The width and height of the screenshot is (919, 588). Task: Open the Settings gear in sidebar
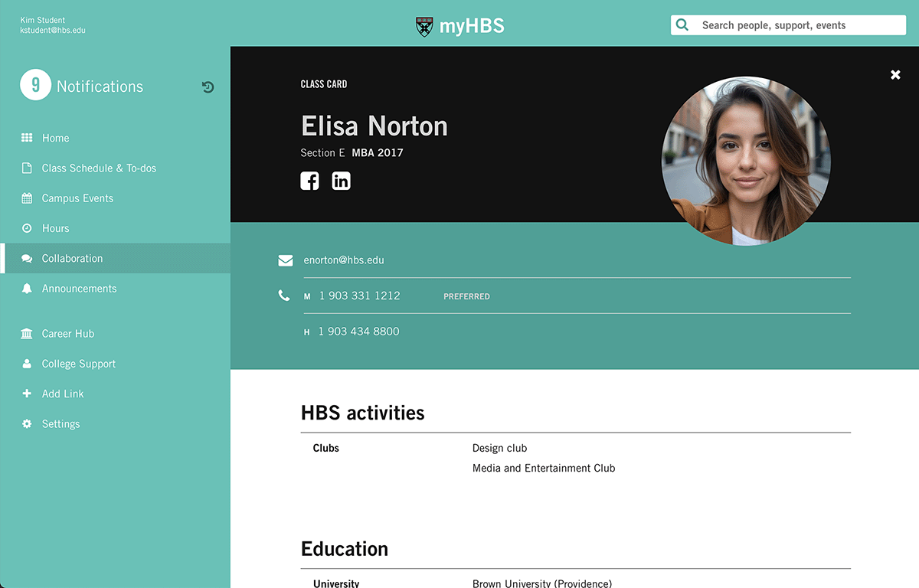pyautogui.click(x=28, y=423)
